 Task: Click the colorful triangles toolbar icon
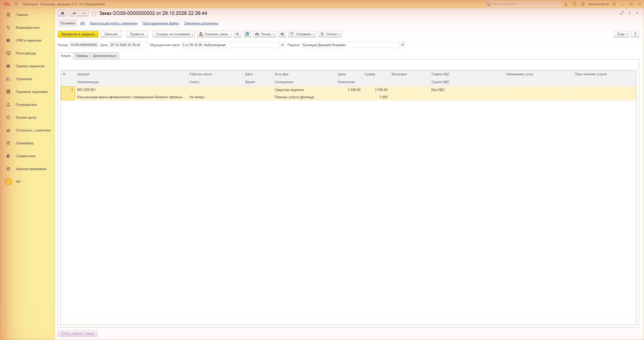click(282, 34)
